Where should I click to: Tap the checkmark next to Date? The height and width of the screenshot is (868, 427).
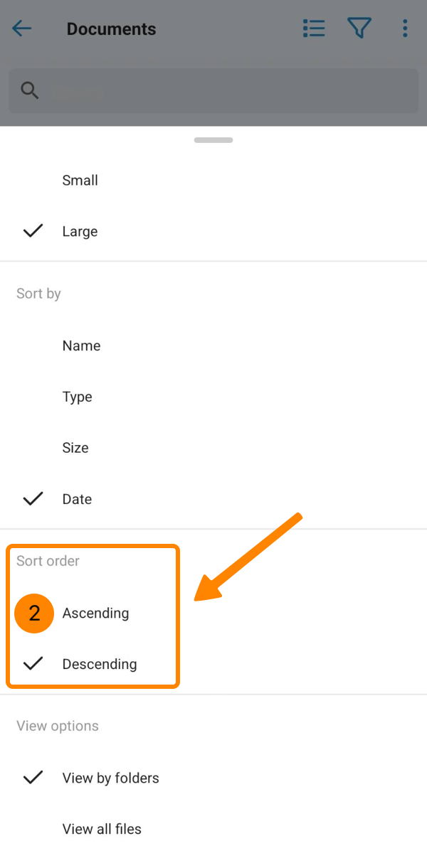click(x=33, y=499)
